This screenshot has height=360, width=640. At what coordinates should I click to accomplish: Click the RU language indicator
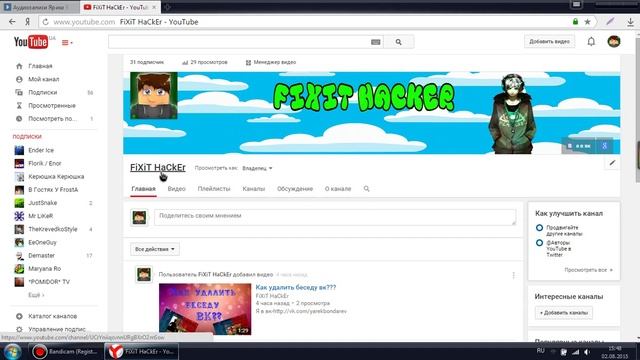[540, 351]
